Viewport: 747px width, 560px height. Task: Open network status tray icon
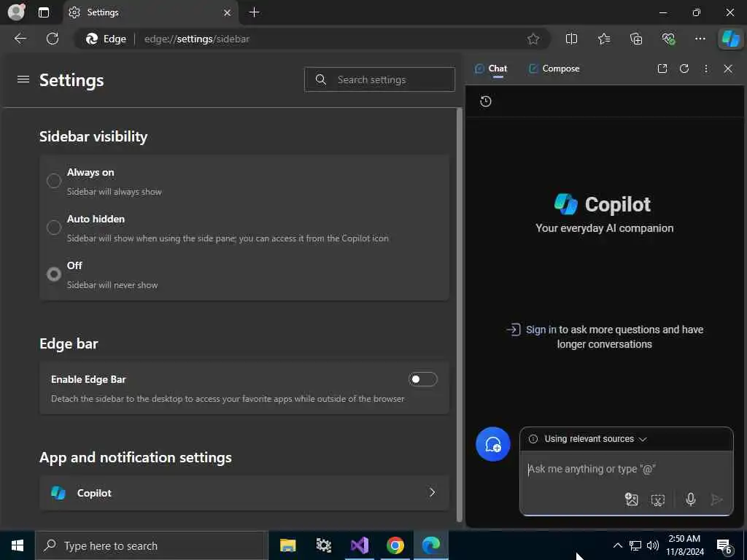(635, 545)
